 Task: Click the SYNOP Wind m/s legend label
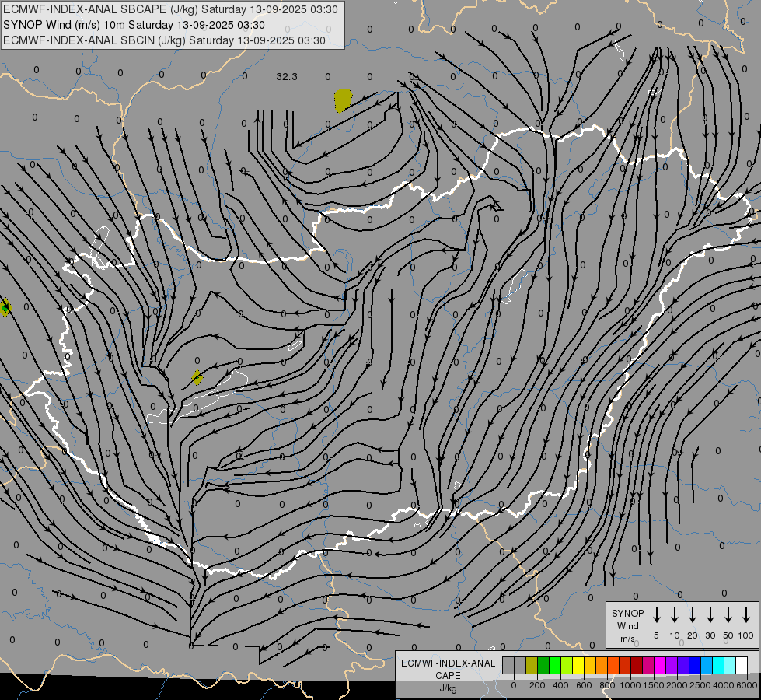(x=627, y=625)
